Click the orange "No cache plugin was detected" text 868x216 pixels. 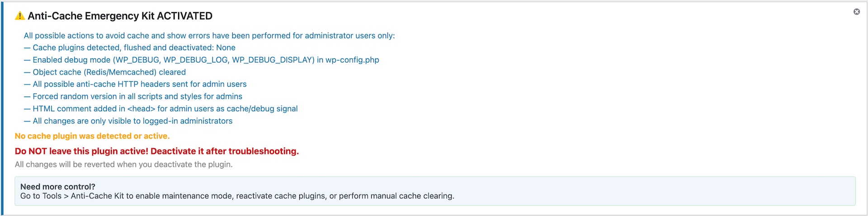coord(92,136)
